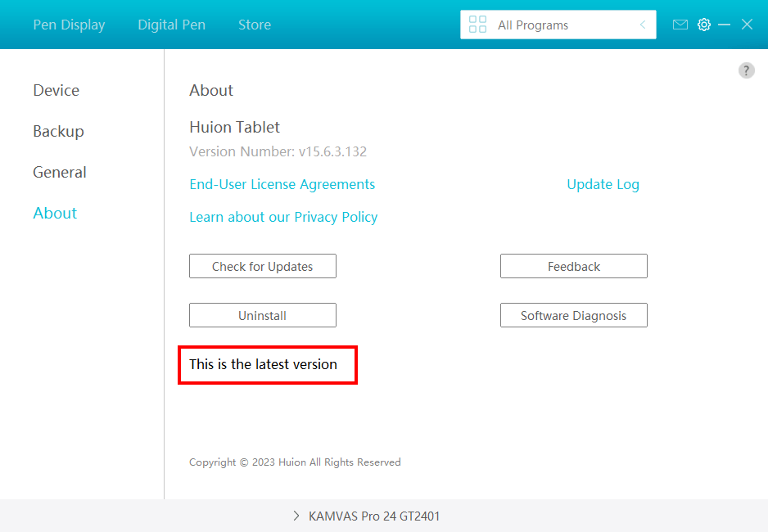Select Device in the sidebar
The width and height of the screenshot is (768, 532).
(x=56, y=90)
